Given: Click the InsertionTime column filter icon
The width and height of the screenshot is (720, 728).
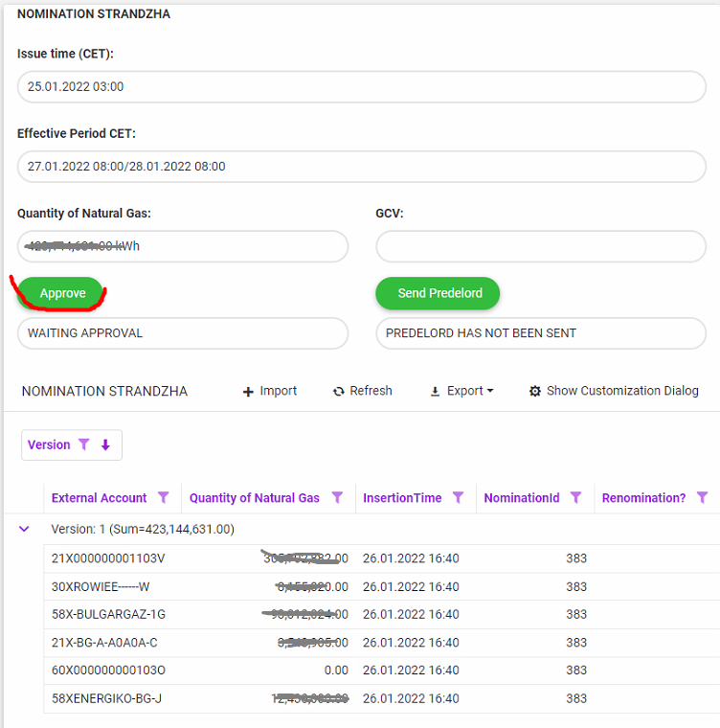Looking at the screenshot, I should 459,497.
